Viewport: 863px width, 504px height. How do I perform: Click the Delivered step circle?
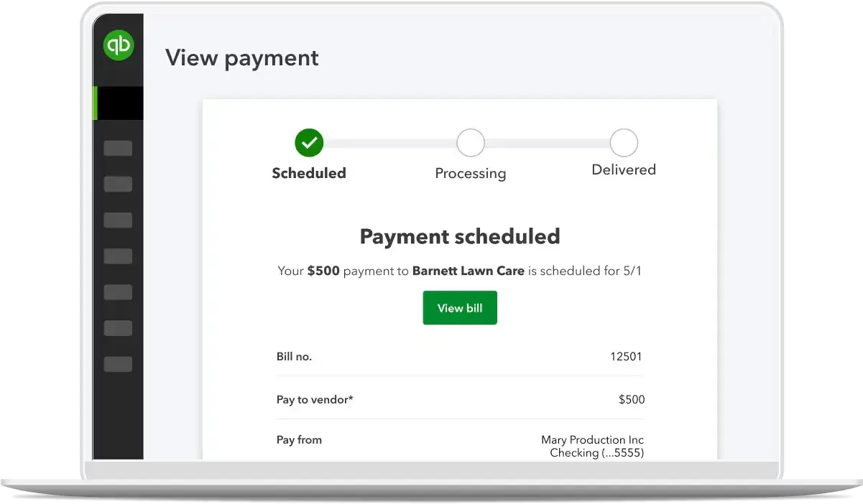pos(624,141)
